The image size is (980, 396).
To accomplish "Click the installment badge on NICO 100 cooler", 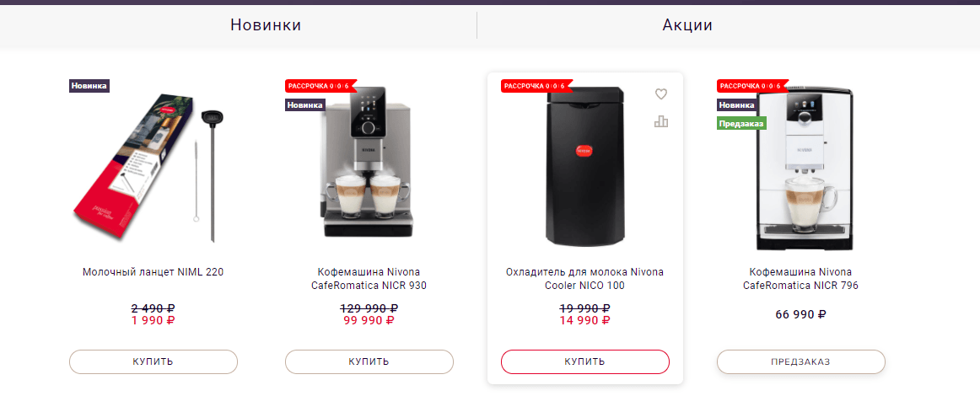I will [x=536, y=86].
